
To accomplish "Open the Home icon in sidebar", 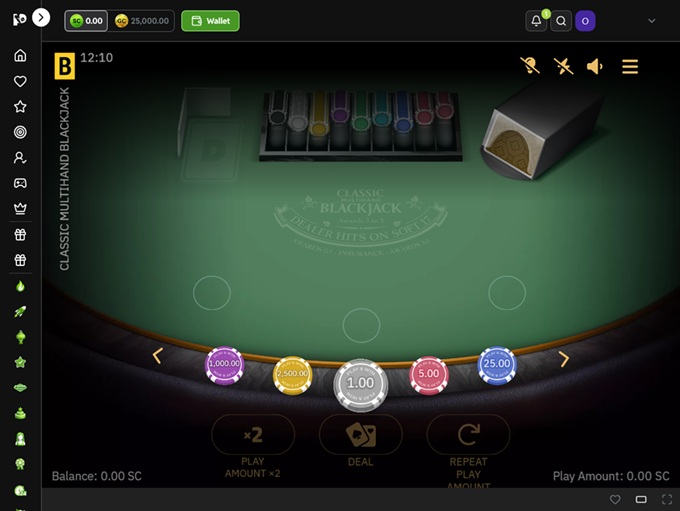I will [x=20, y=56].
